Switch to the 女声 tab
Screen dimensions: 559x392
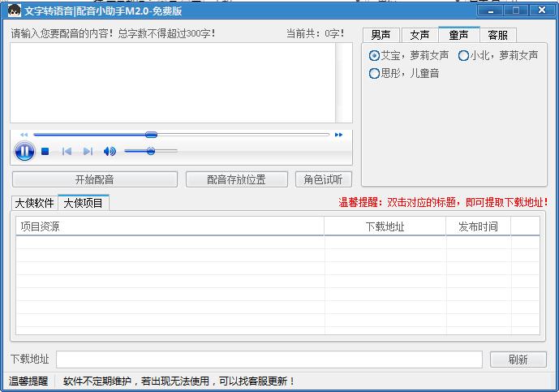click(x=419, y=35)
